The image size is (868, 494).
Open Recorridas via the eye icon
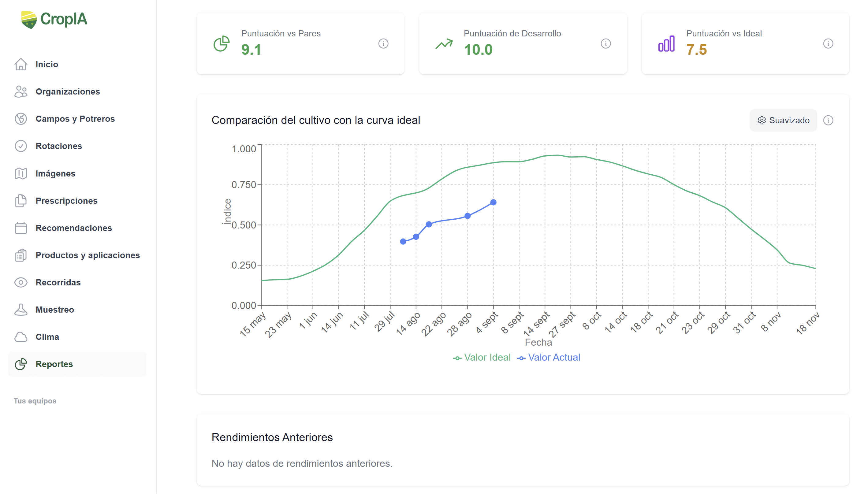tap(21, 282)
